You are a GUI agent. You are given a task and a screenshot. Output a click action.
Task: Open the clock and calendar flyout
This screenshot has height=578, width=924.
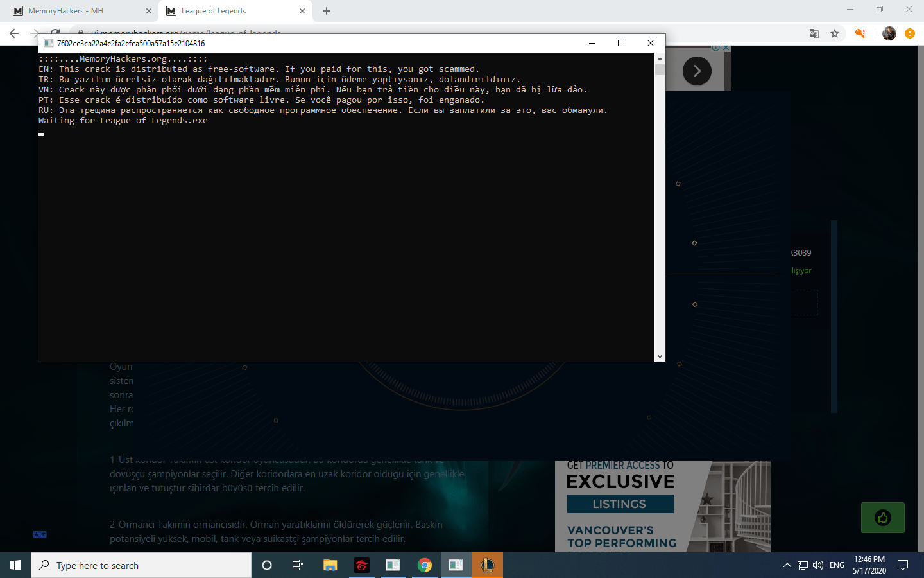point(869,565)
